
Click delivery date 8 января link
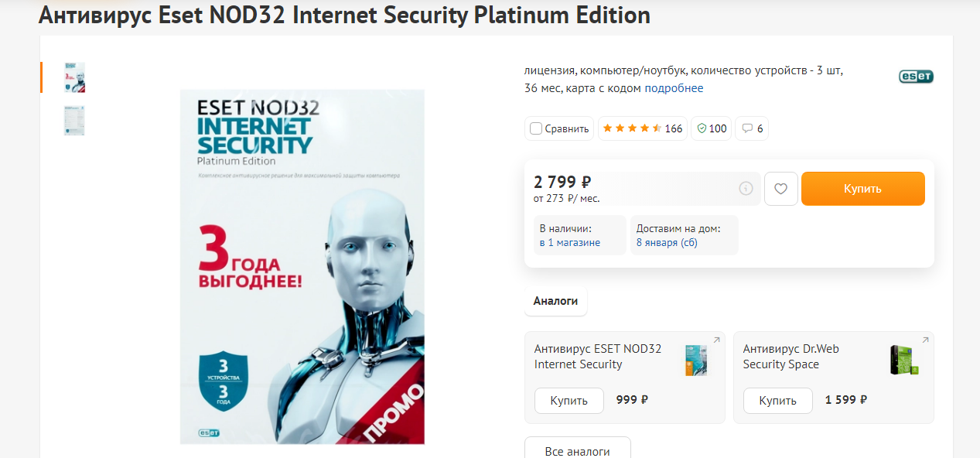[x=667, y=242]
